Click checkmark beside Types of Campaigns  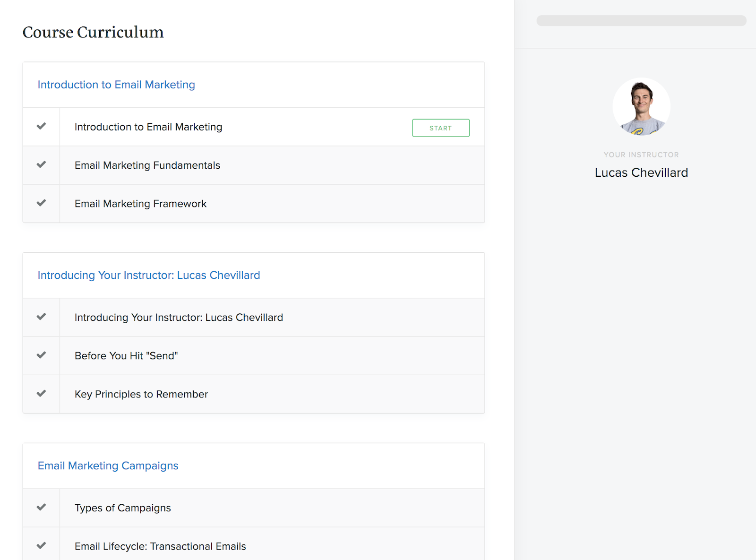point(42,507)
